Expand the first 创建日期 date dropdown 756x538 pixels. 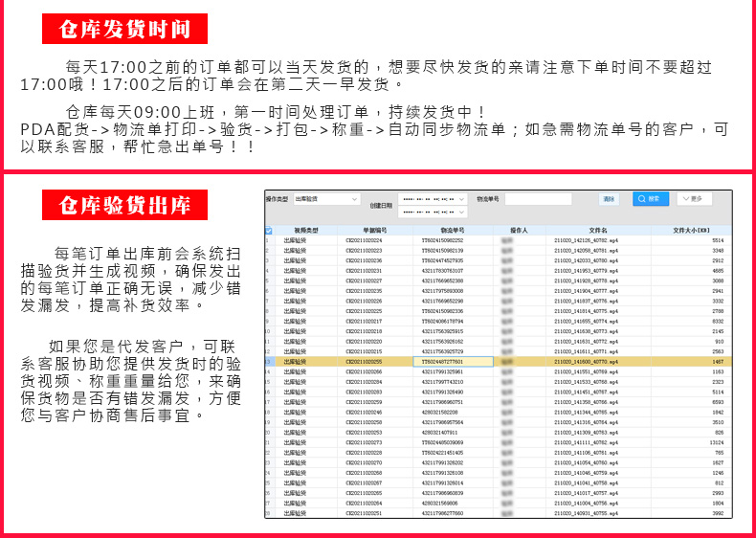(x=433, y=199)
